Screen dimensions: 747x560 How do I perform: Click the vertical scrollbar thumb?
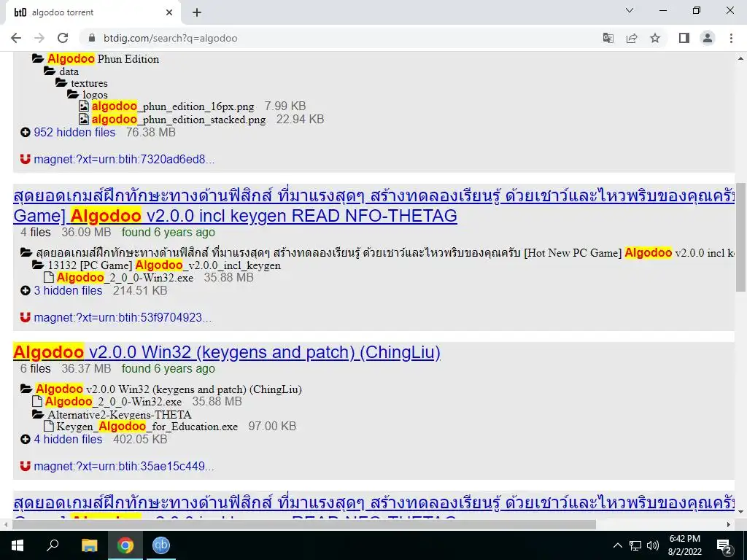tap(741, 237)
